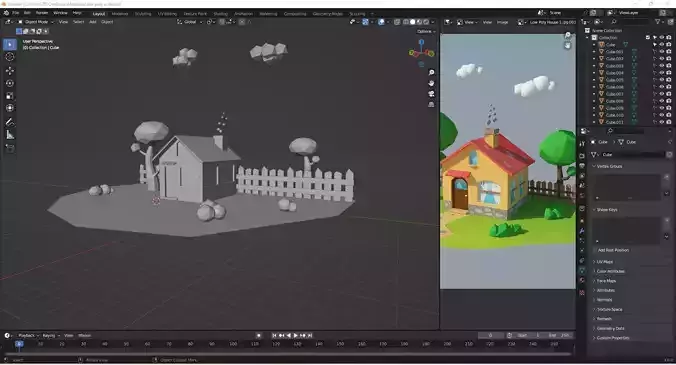This screenshot has height=365, width=676.
Task: Jump to the timeline end frame
Action: (x=310, y=335)
